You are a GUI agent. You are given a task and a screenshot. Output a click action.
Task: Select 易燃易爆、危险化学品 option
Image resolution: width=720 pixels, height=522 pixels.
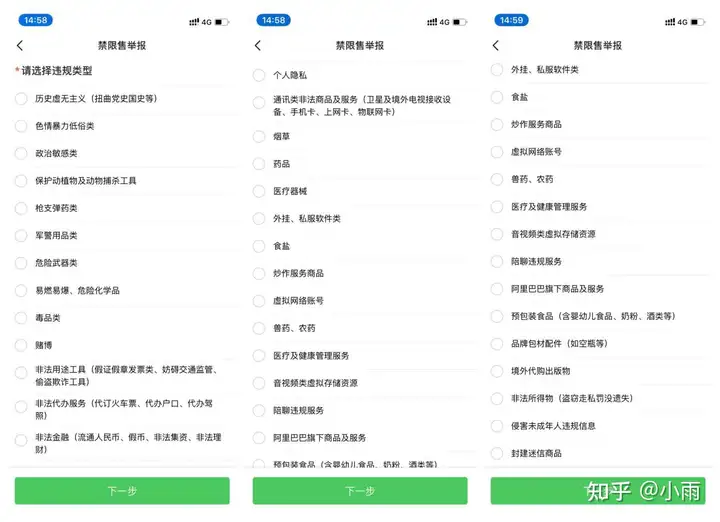[21, 291]
